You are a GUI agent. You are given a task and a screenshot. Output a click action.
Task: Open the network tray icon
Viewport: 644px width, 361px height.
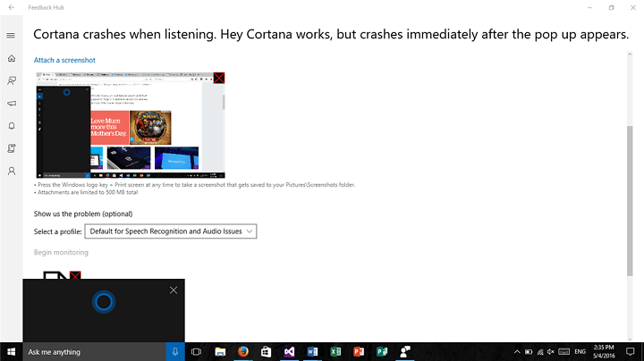[x=540, y=352]
